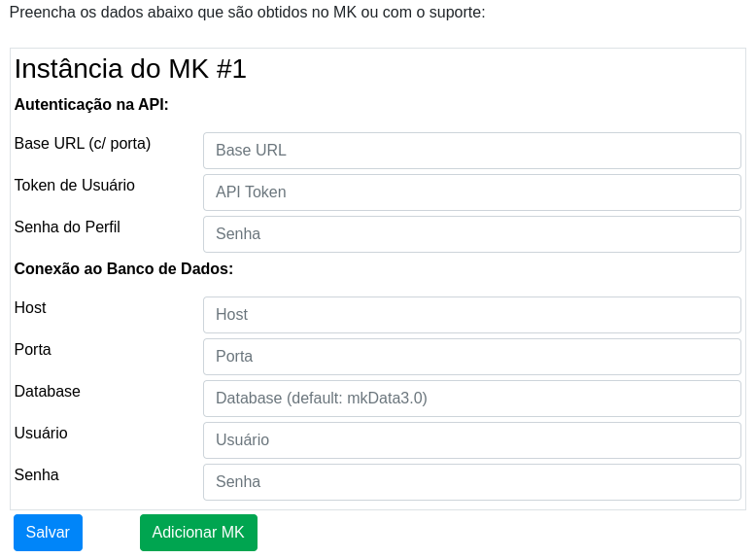Click the Conexão ao Banco de Dados title

tap(123, 268)
